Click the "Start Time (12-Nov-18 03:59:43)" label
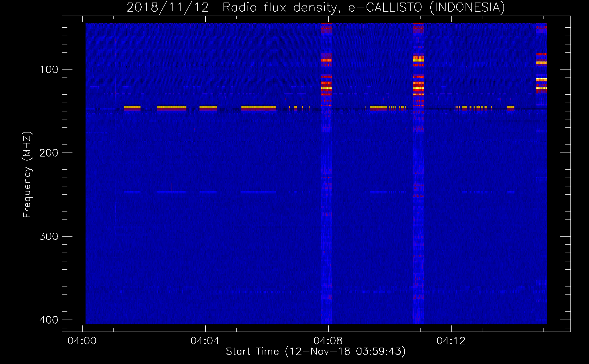Screen dimensions: 589x364 (x=316, y=352)
